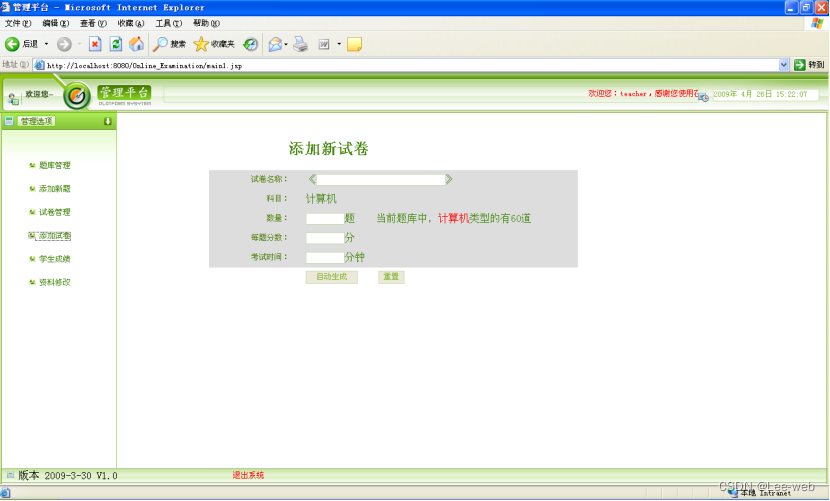Click the Edit with Word icon
This screenshot has width=830, height=501.
coord(324,44)
